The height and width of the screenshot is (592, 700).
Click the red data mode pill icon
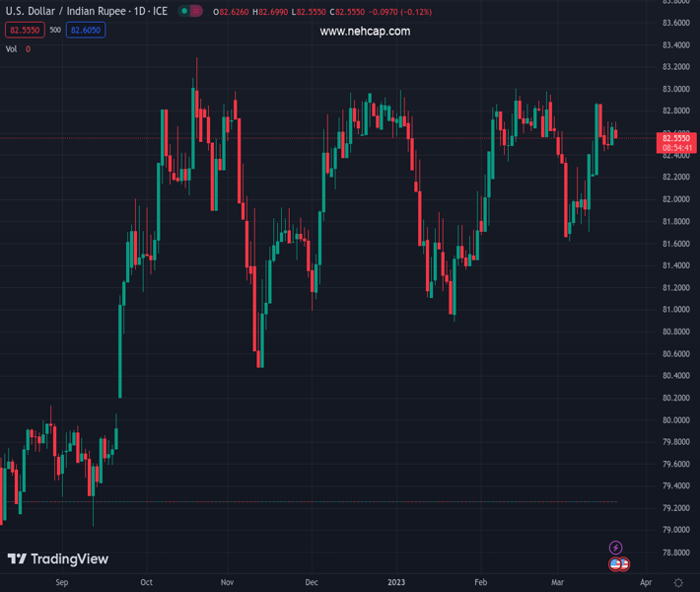pos(196,11)
